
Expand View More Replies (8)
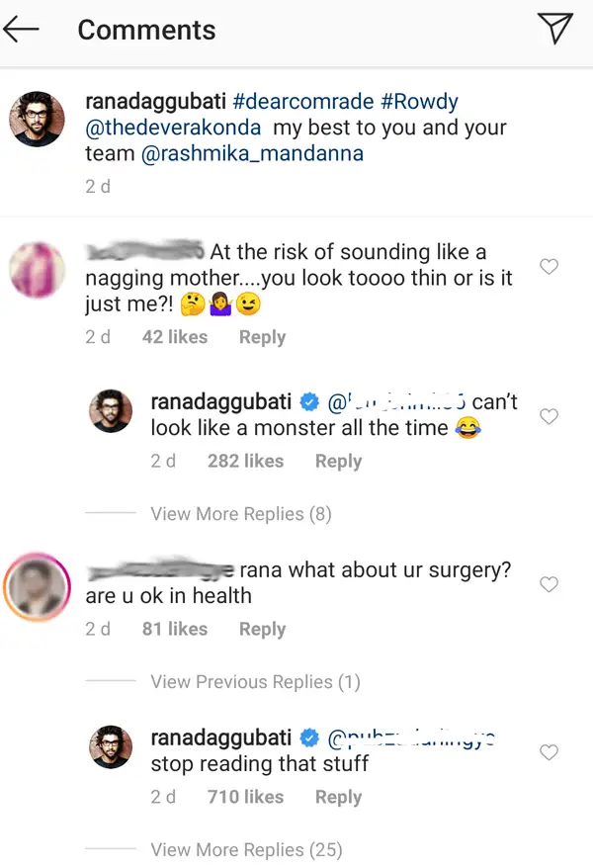(x=240, y=514)
